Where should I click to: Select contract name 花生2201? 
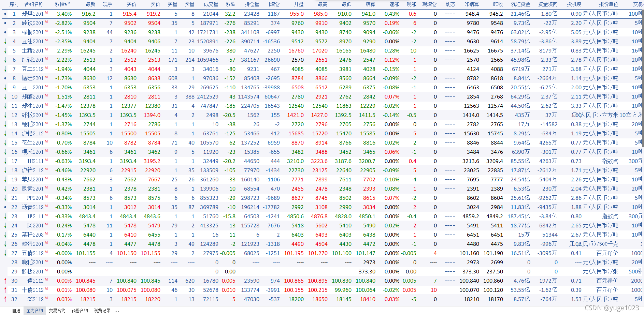(x=33, y=143)
